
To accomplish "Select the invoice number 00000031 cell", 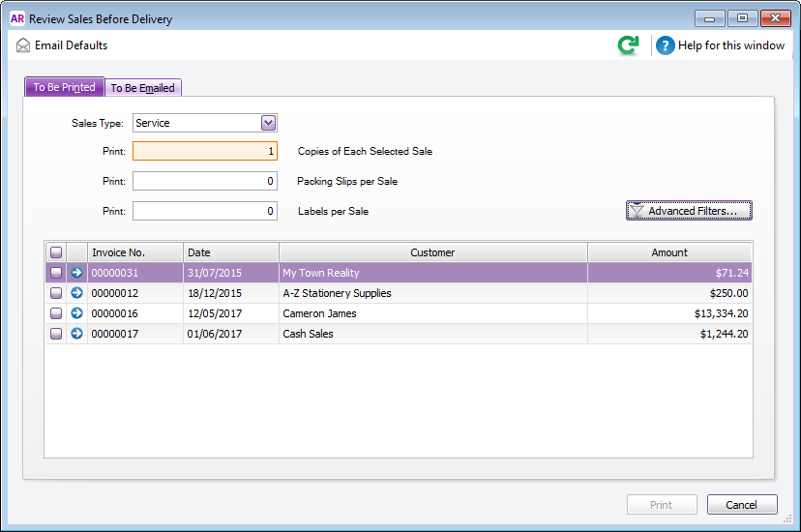I will pyautogui.click(x=135, y=273).
